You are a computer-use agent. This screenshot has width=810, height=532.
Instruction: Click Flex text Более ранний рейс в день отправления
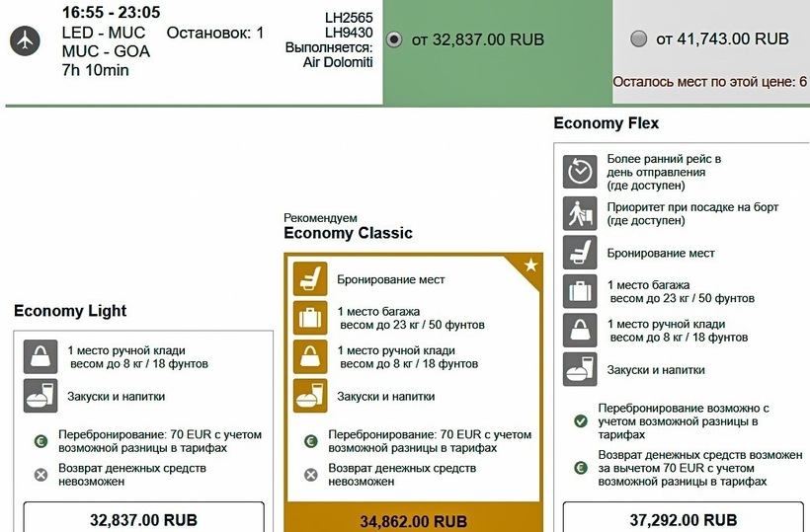tap(664, 172)
